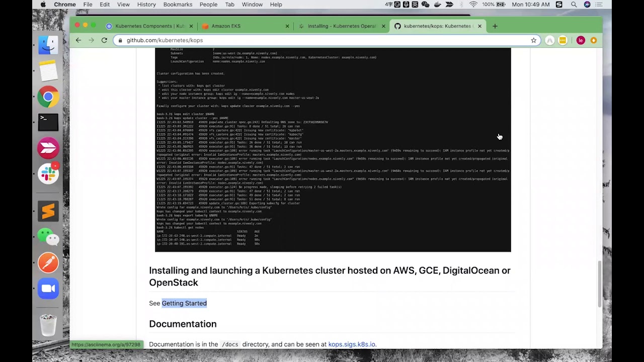This screenshot has width=644, height=362.
Task: Open Slack from the dock
Action: 48,173
